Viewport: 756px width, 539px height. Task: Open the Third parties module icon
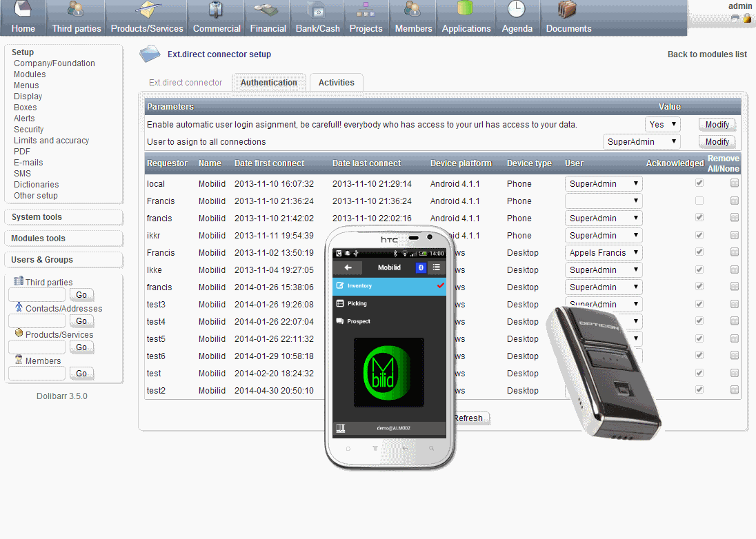click(x=76, y=10)
